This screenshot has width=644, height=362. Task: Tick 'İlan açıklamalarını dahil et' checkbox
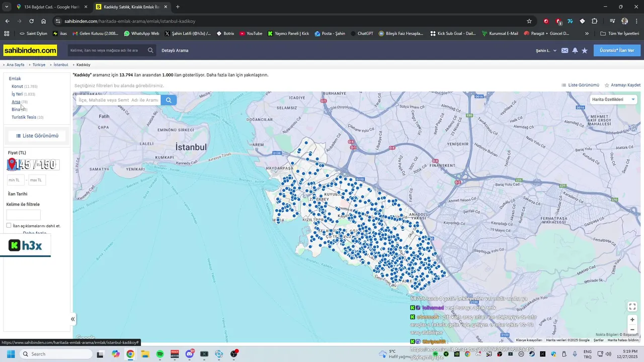coord(9,226)
